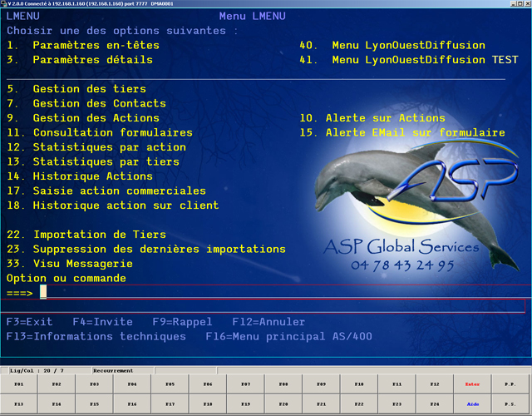Screen dimensions: 532x416
Task: Open option 18 Historique action sur client
Action: point(113,206)
